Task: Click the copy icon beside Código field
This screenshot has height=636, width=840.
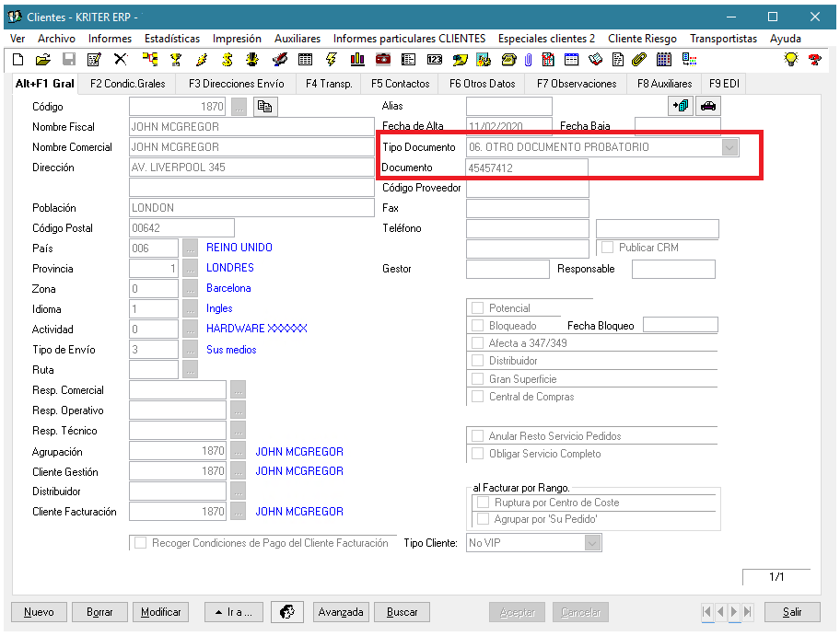Action: 265,107
